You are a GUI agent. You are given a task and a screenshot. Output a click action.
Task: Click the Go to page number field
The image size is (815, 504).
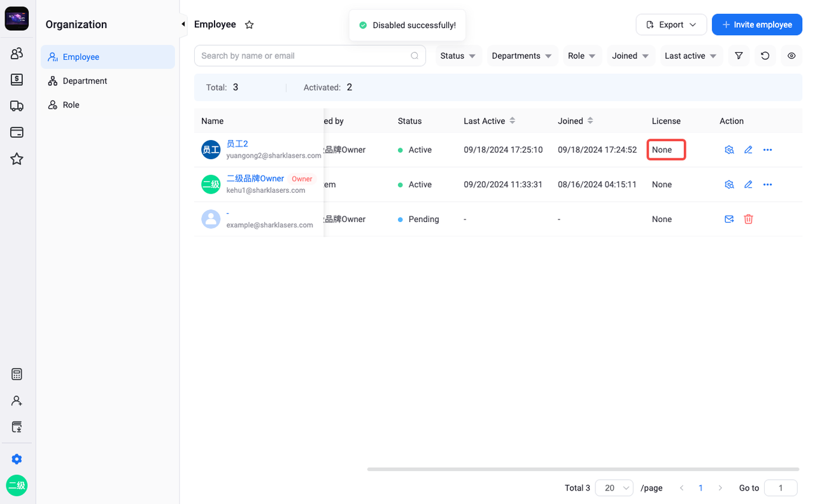point(781,488)
